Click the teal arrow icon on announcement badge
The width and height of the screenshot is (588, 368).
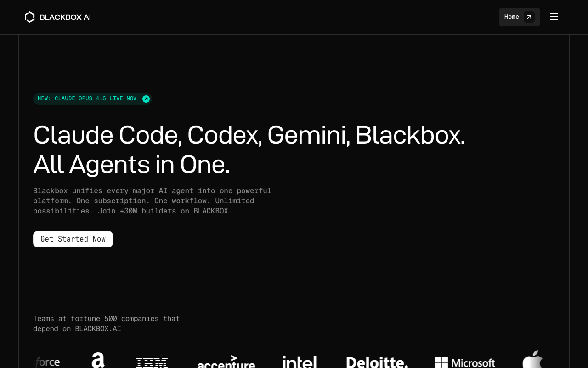(x=146, y=99)
